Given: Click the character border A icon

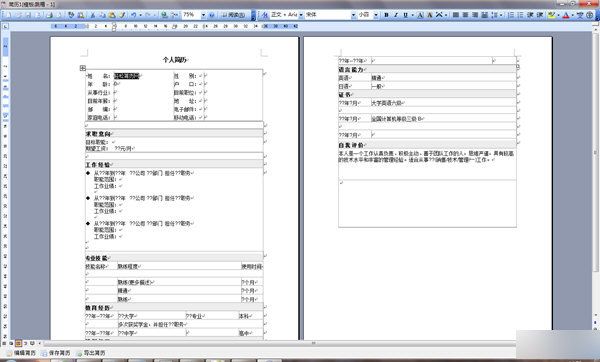Looking at the screenshot, I should point(420,15).
